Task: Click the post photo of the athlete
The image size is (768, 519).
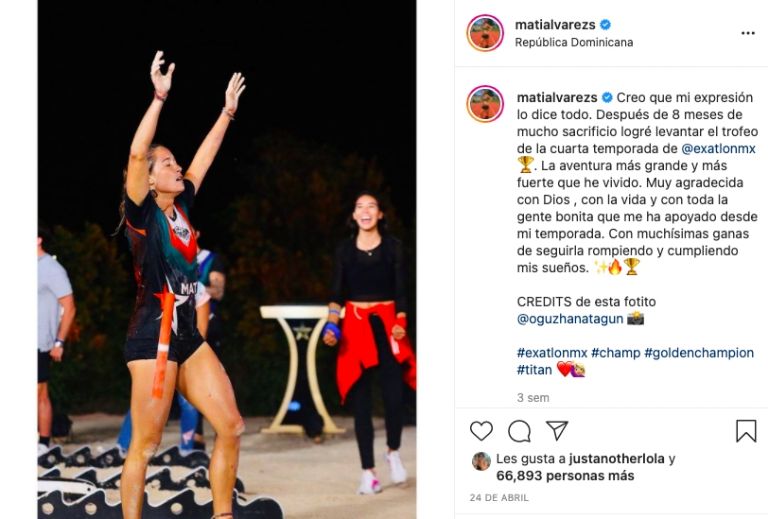Action: tap(227, 260)
